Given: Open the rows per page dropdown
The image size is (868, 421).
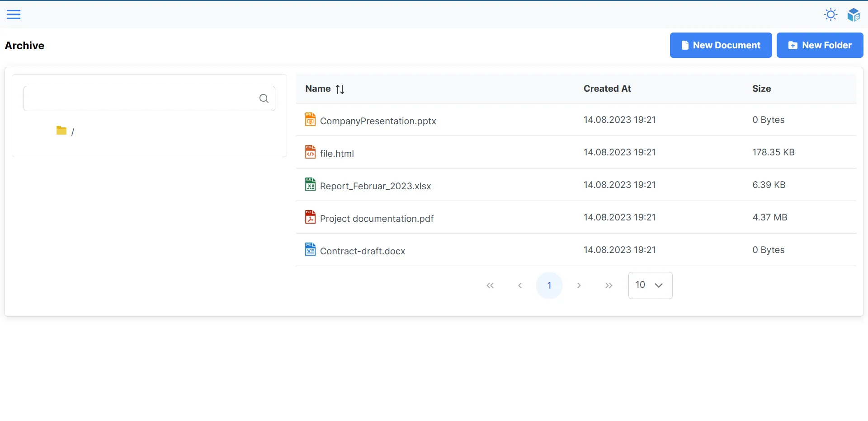Looking at the screenshot, I should coord(650,285).
